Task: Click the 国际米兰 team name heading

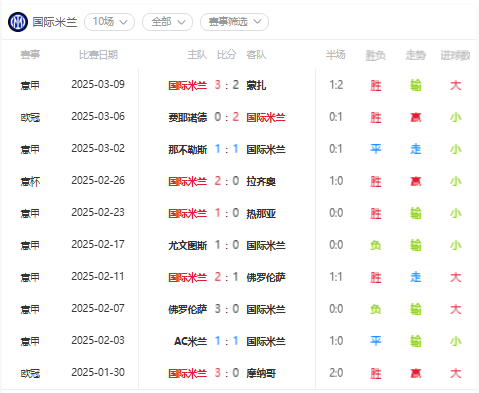Action: (55, 22)
